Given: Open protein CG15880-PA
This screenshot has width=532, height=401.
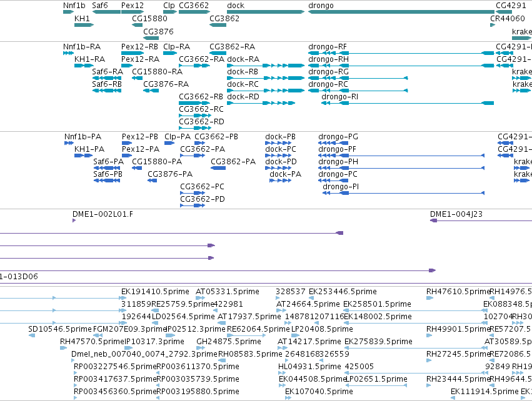Looking at the screenshot, I should (157, 162).
